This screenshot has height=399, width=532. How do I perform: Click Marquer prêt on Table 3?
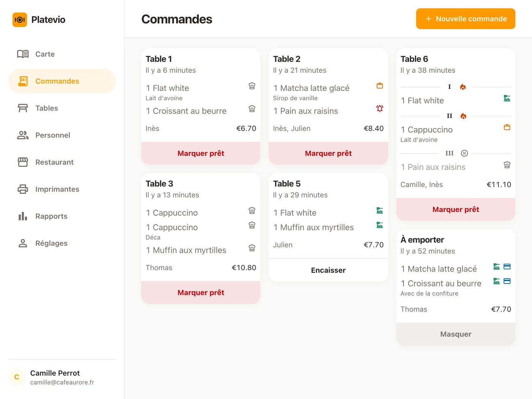pyautogui.click(x=201, y=292)
